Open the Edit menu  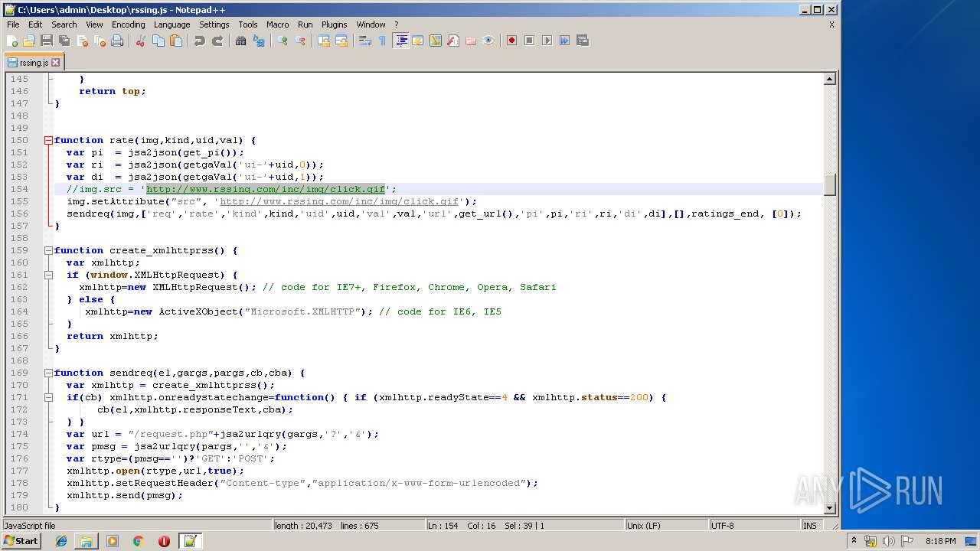pos(35,24)
